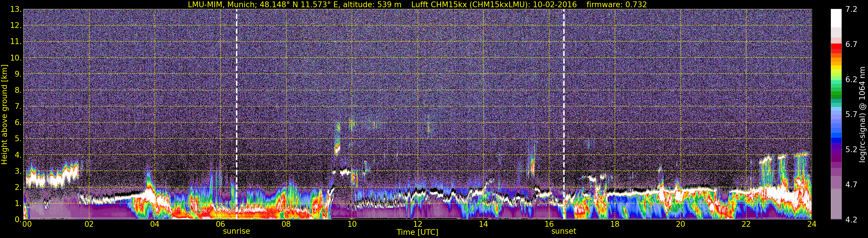Click the height axis tick '13.'
Image resolution: width=868 pixels, height=238 pixels.
pos(16,9)
